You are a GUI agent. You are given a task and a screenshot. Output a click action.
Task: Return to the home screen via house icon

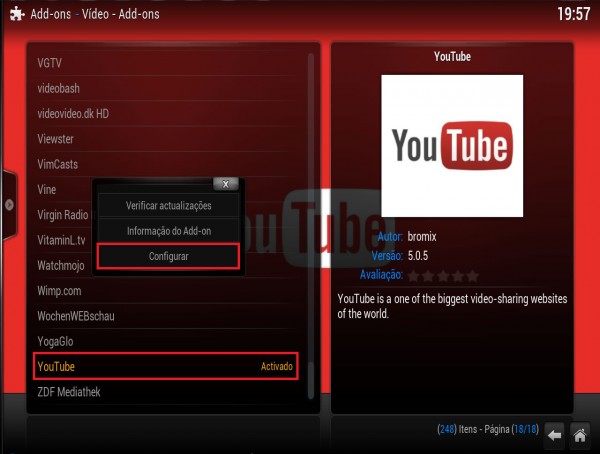click(x=579, y=435)
